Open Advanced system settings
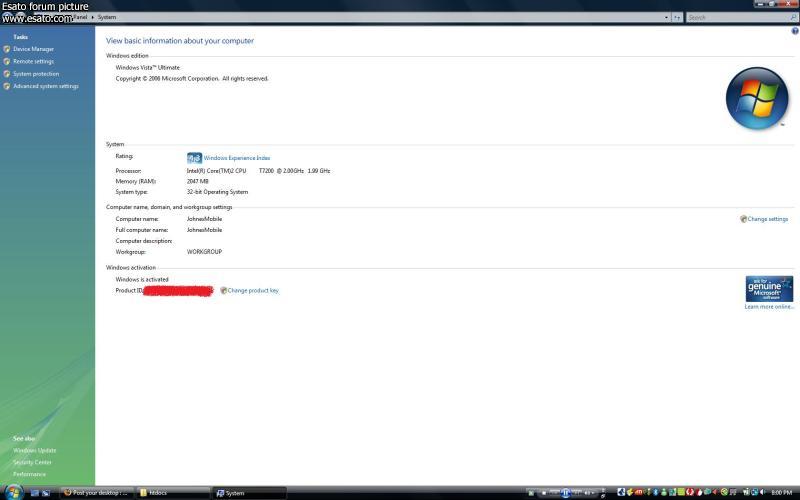800x500 pixels. point(46,86)
